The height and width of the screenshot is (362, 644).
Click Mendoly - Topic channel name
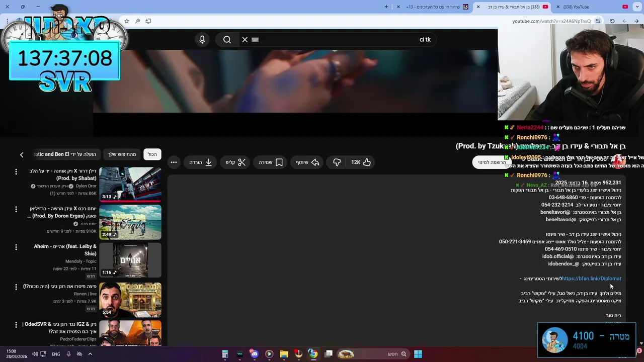81,261
